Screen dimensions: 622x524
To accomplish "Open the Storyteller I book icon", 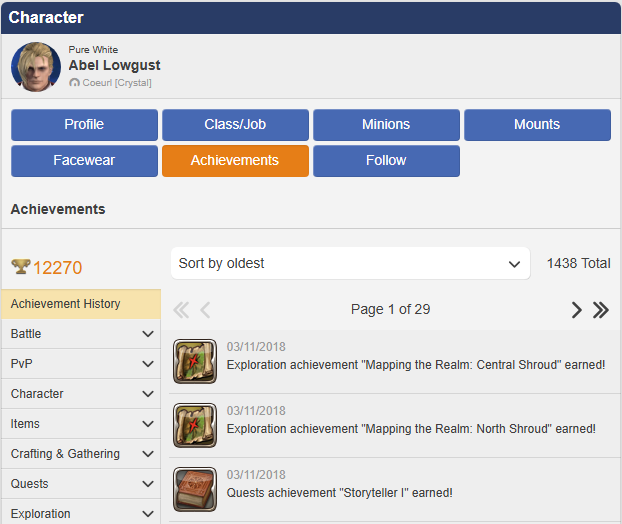I will click(x=195, y=489).
